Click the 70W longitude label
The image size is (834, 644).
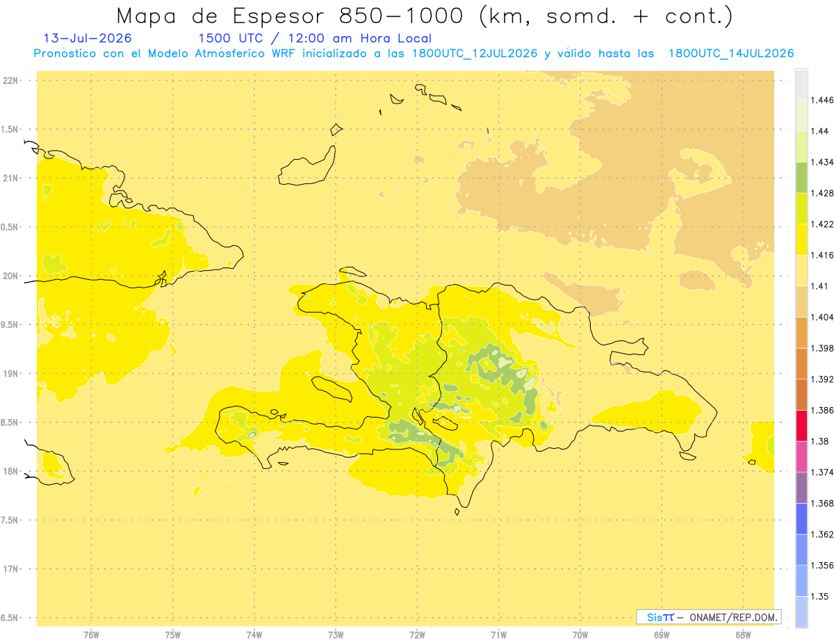click(580, 634)
